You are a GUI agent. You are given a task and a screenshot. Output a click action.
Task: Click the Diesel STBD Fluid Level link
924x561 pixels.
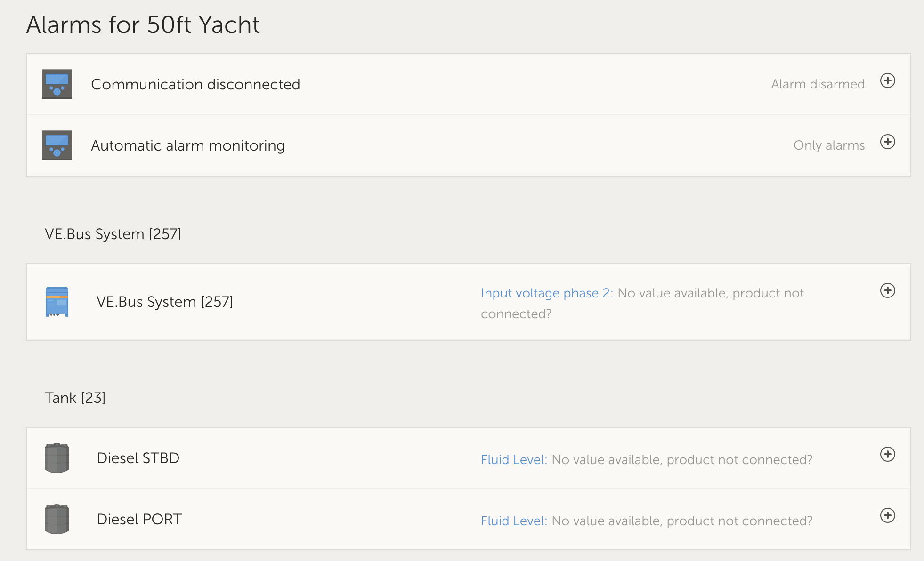pos(513,460)
